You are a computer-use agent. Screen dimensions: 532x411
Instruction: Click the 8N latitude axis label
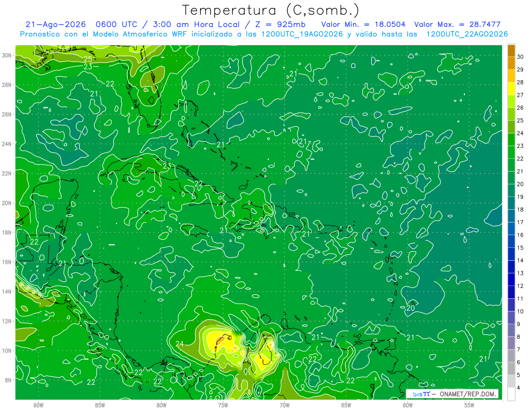[9, 380]
